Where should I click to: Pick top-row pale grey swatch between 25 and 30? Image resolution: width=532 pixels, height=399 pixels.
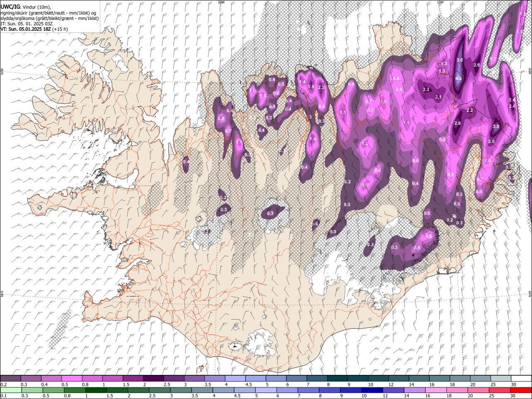point(501,378)
